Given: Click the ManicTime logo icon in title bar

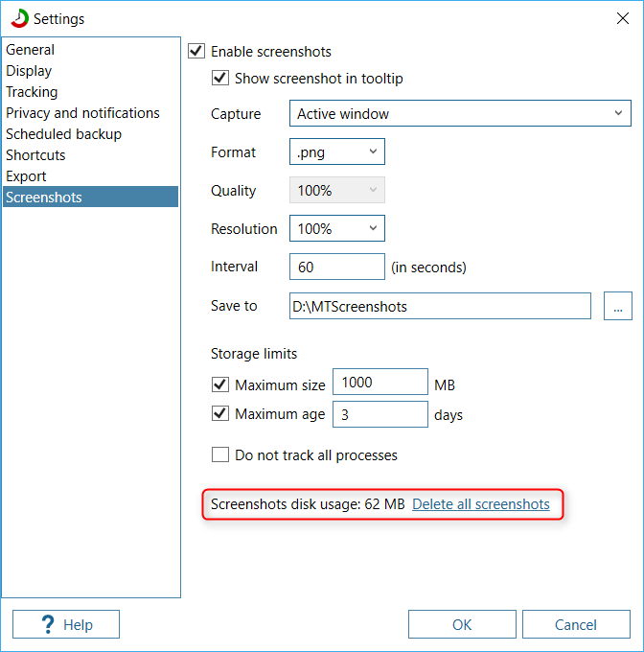Looking at the screenshot, I should point(19,19).
